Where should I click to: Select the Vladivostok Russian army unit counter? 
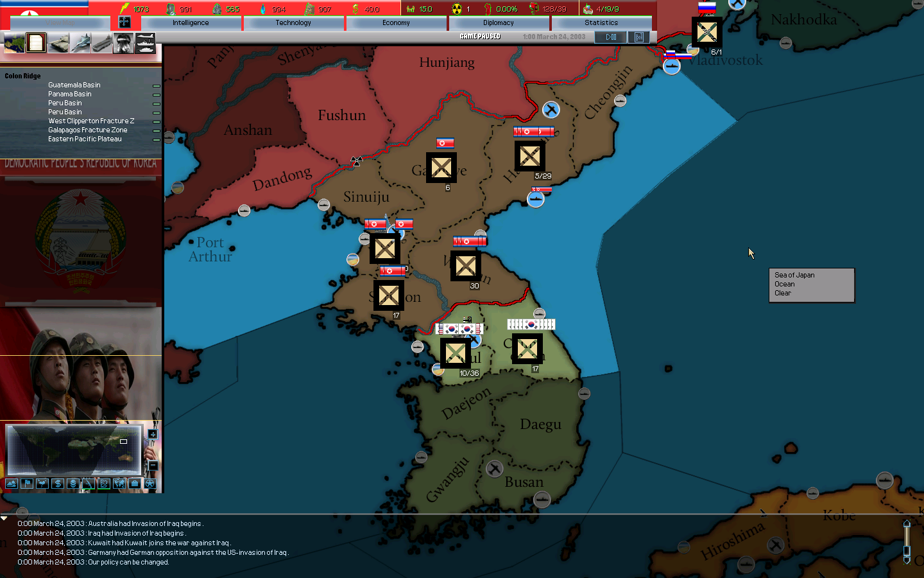click(706, 32)
